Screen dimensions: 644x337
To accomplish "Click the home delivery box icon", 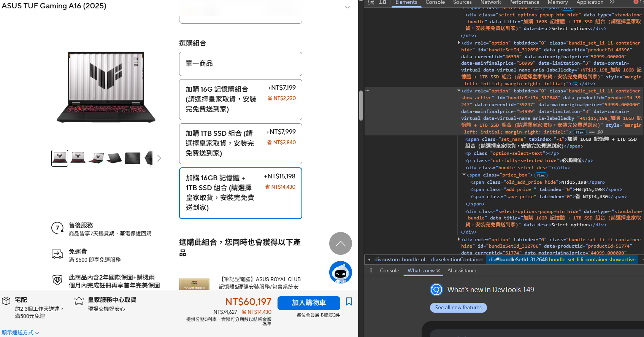I will tap(6, 301).
